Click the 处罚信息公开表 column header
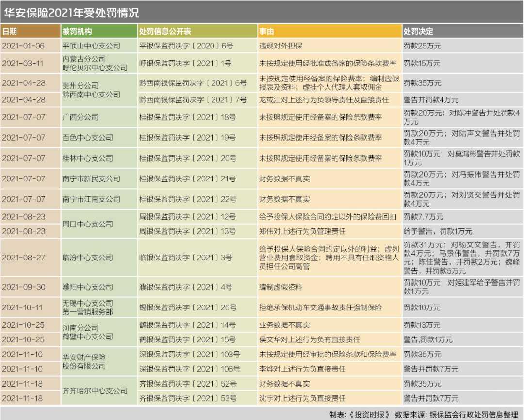Viewport: 524px width, 420px height. [197, 32]
